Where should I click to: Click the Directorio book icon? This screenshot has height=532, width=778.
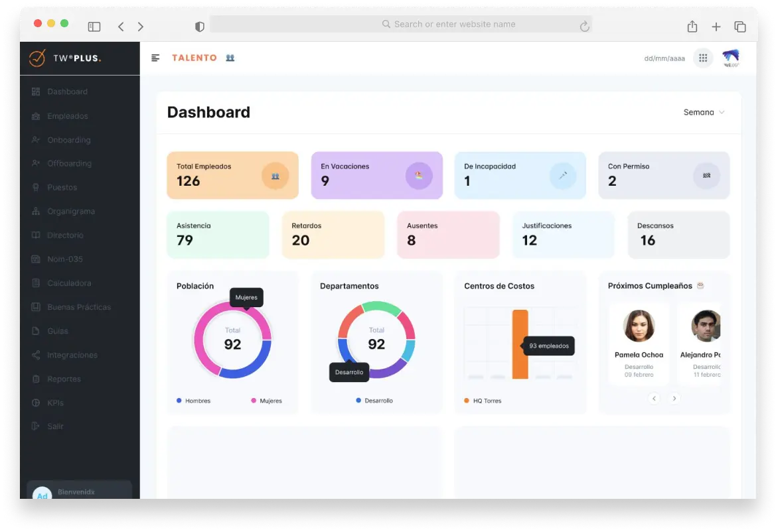click(x=35, y=235)
